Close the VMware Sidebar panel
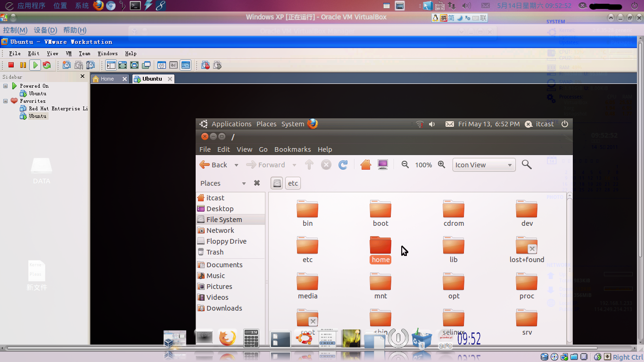This screenshot has width=644, height=362. (83, 76)
